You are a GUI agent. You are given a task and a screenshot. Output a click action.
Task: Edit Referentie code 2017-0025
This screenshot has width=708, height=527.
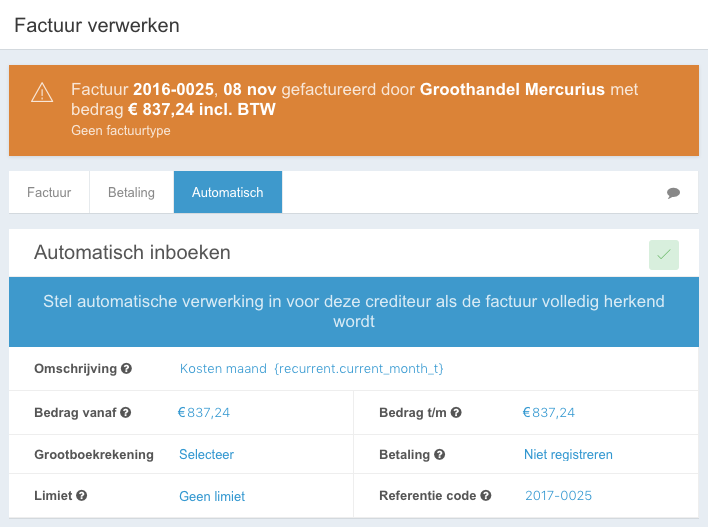(x=558, y=495)
